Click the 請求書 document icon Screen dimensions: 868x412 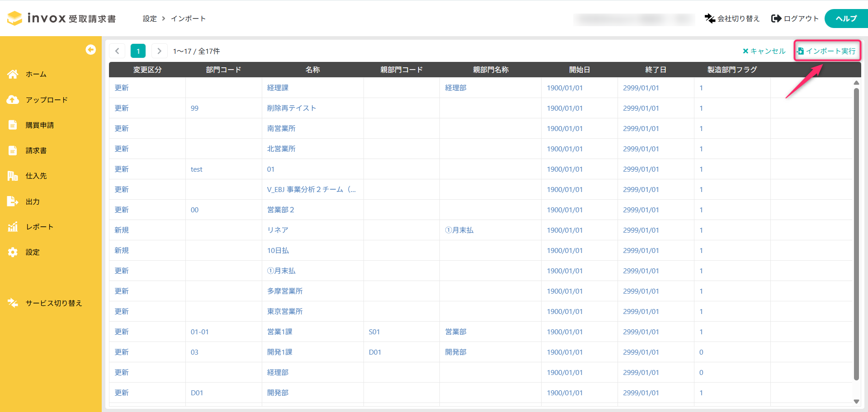(13, 150)
